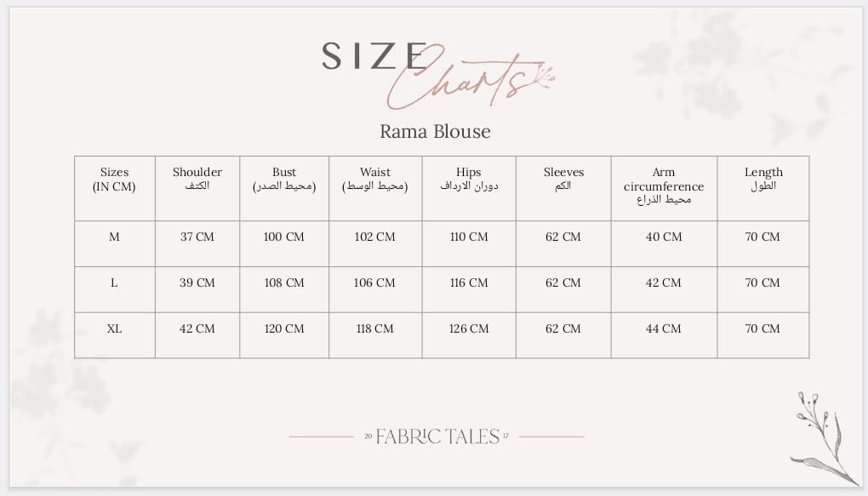
Task: Click the Fabric Tales logo text
Action: click(x=437, y=436)
